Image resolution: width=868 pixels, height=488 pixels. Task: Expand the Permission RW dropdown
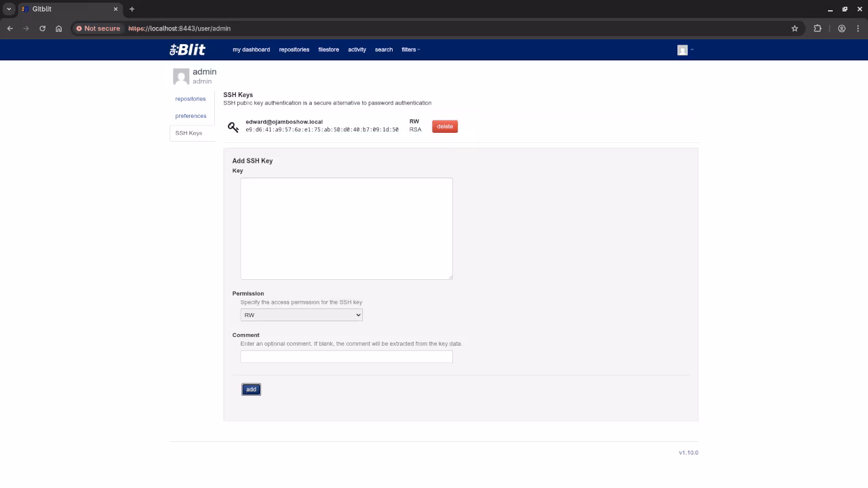tap(301, 315)
